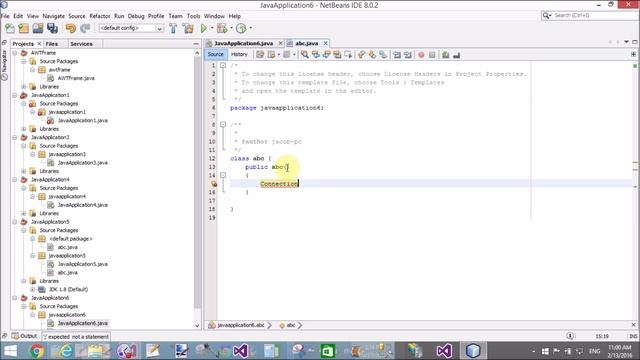Open the Run Project dropdown arrow
640x360 pixels.
coord(212,28)
